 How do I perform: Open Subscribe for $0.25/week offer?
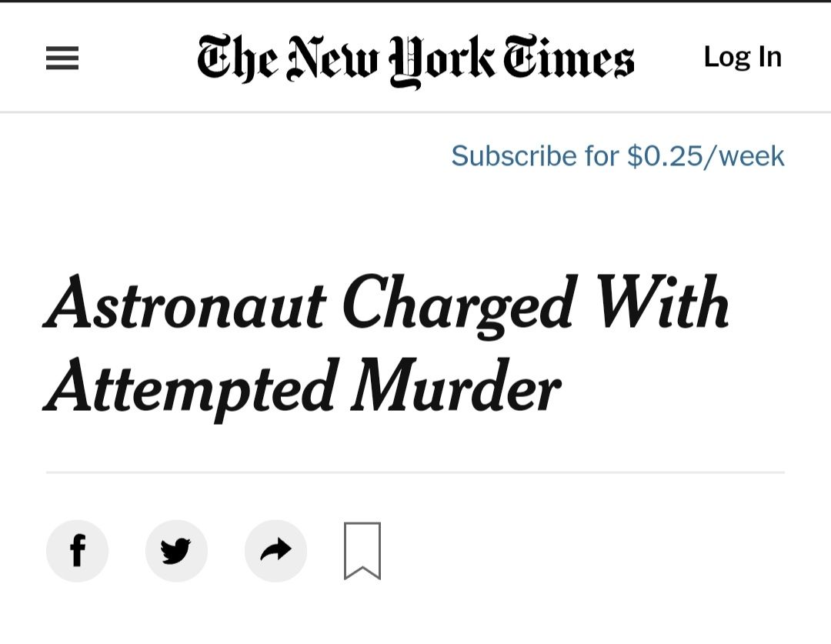tap(617, 156)
